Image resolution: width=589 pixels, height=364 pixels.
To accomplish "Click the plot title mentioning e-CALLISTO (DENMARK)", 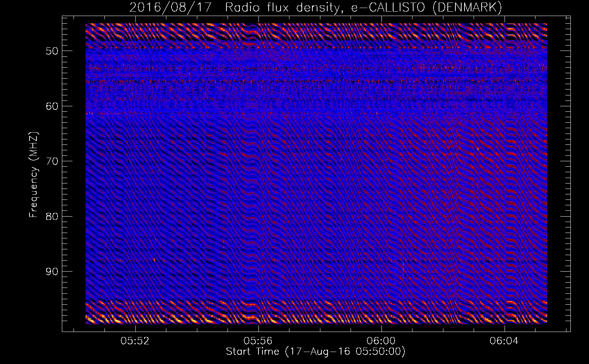I will tap(316, 7).
